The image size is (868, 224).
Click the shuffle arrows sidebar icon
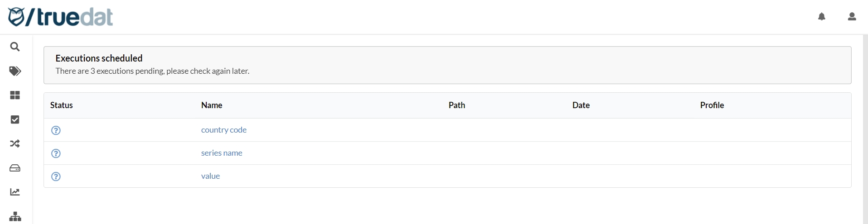tap(15, 143)
